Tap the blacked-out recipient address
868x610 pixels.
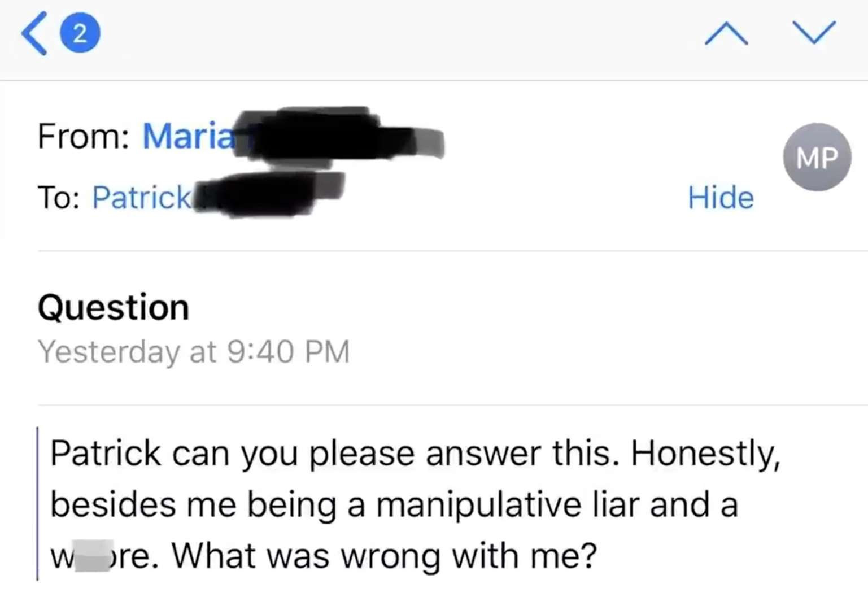(x=269, y=194)
